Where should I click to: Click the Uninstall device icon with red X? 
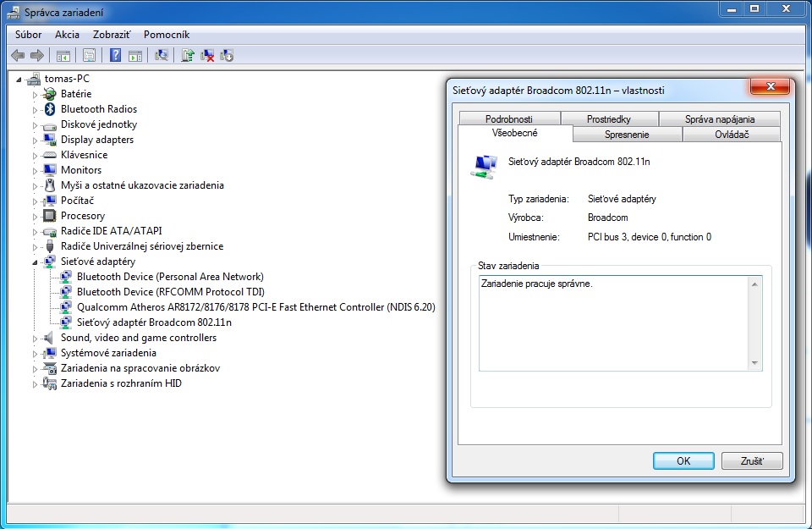[x=207, y=55]
